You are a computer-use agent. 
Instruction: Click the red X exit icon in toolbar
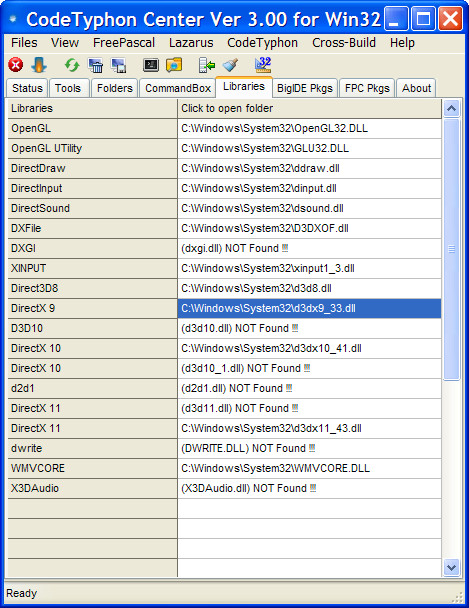(x=16, y=65)
